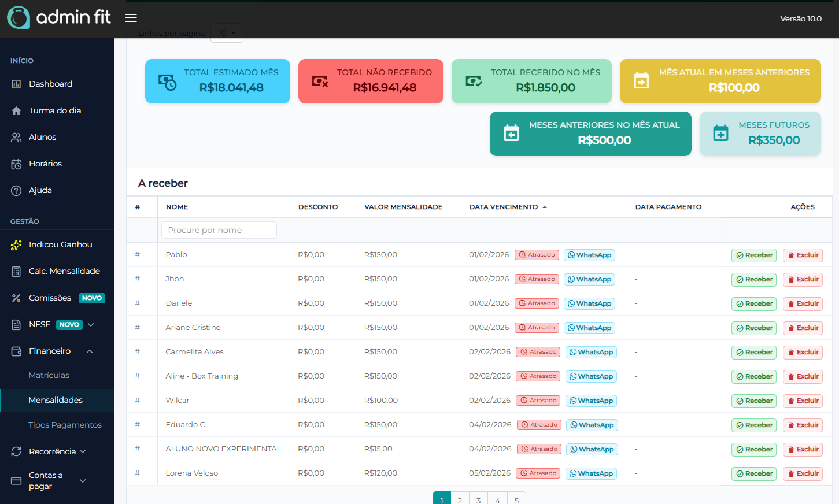The height and width of the screenshot is (504, 839).
Task: Collapse the Financeiro submenu
Action: tap(90, 351)
